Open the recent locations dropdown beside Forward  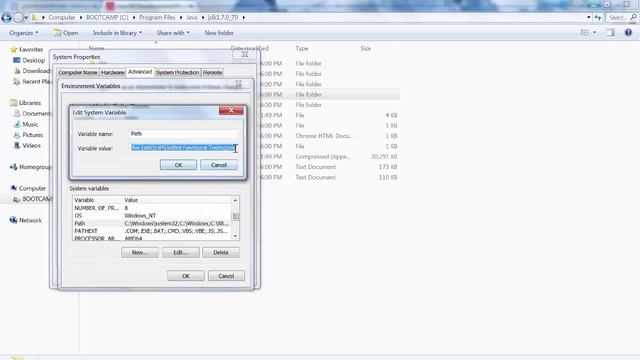[x=26, y=18]
